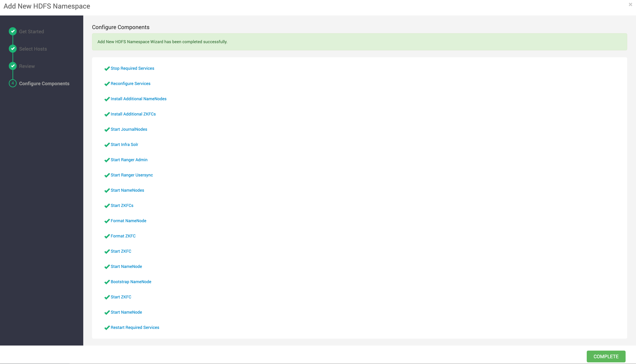The width and height of the screenshot is (636, 364).
Task: Click the Get Started step checkmark icon
Action: [13, 31]
